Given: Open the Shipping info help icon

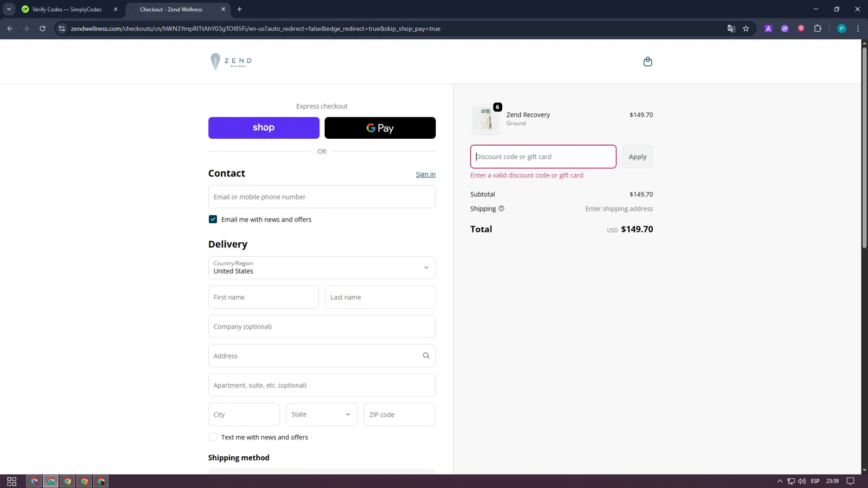Looking at the screenshot, I should click(x=501, y=209).
